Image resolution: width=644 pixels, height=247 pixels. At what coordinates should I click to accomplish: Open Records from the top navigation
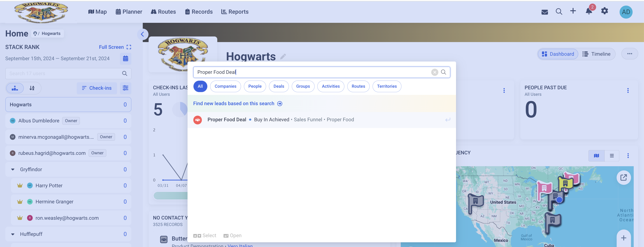click(x=199, y=12)
